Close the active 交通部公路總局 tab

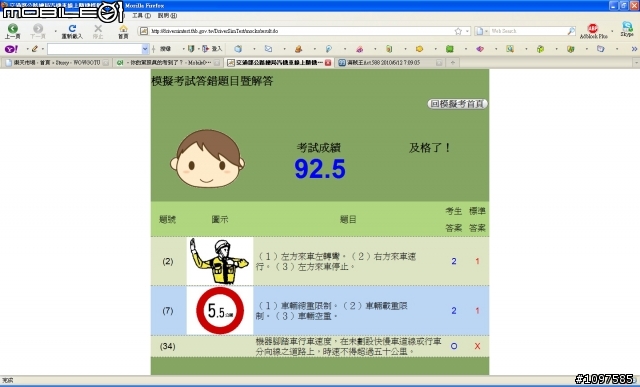click(x=328, y=62)
